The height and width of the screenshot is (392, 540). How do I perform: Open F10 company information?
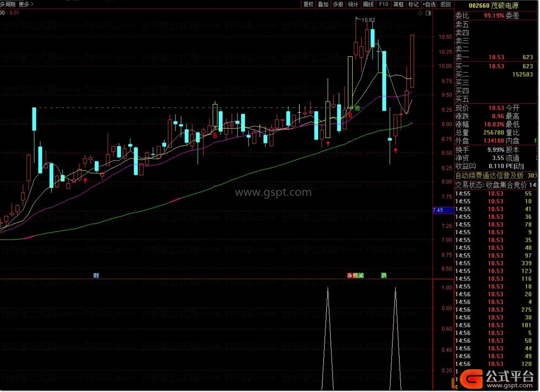click(383, 4)
